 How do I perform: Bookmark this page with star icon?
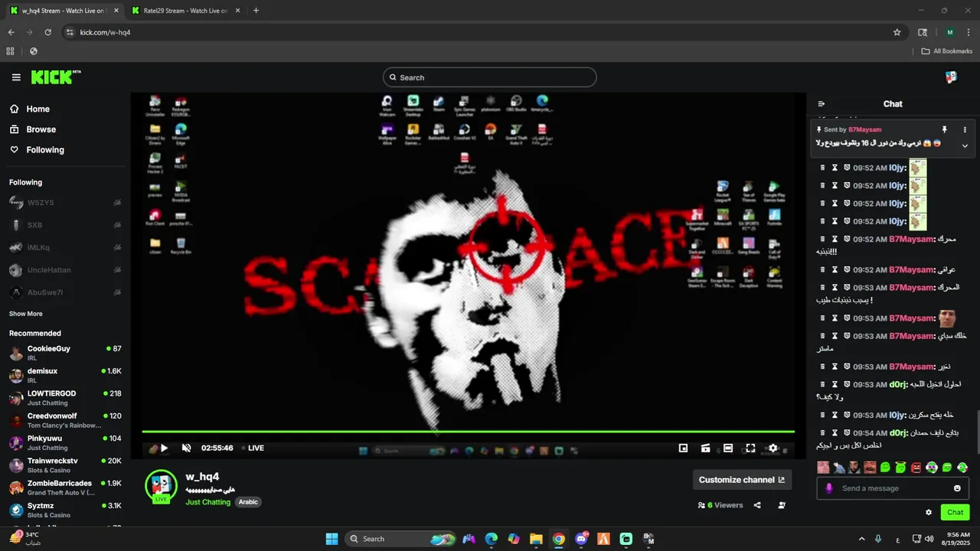(x=897, y=32)
